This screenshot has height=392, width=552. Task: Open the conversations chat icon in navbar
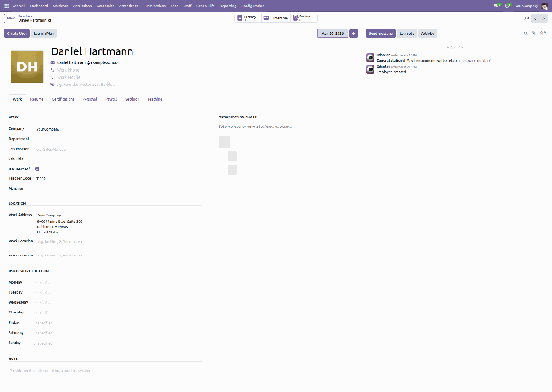pos(496,6)
